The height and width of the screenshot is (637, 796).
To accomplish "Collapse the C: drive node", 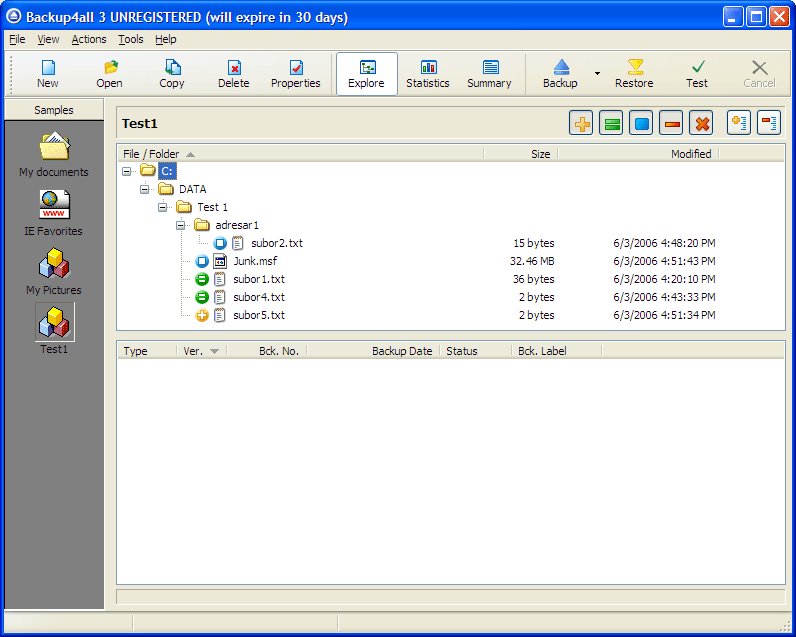I will click(126, 172).
